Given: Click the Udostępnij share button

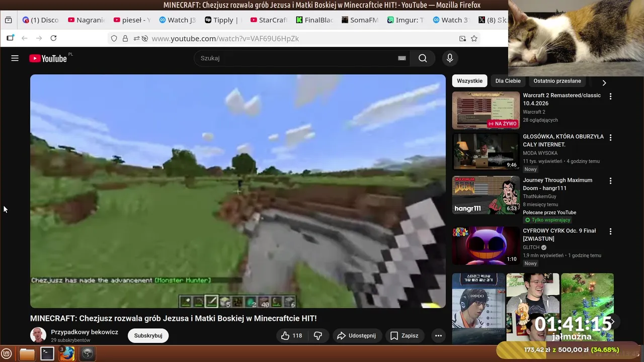Looking at the screenshot, I should 356,335.
